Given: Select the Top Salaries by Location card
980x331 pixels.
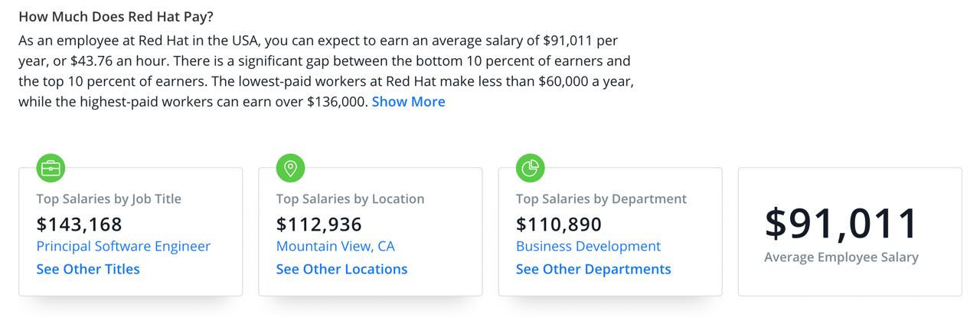Looking at the screenshot, I should 371,231.
